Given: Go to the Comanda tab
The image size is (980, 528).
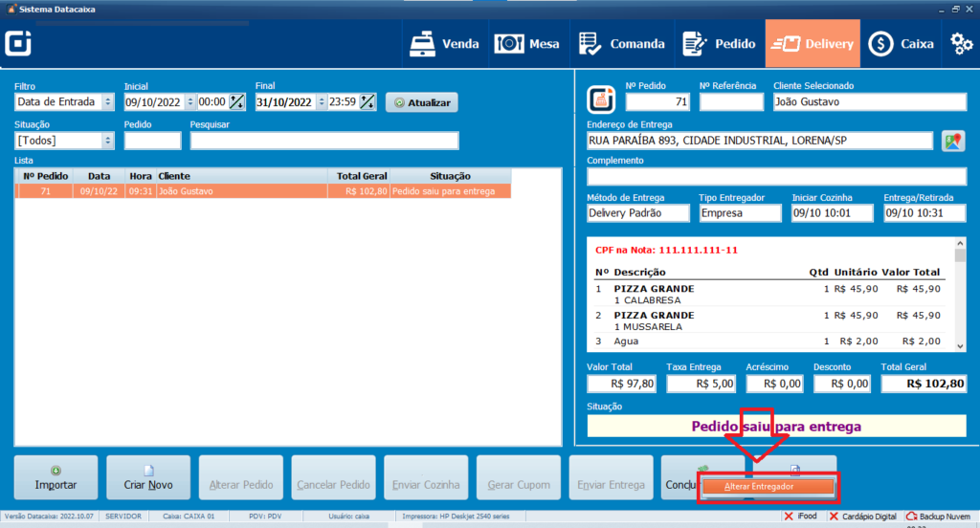Looking at the screenshot, I should click(623, 43).
